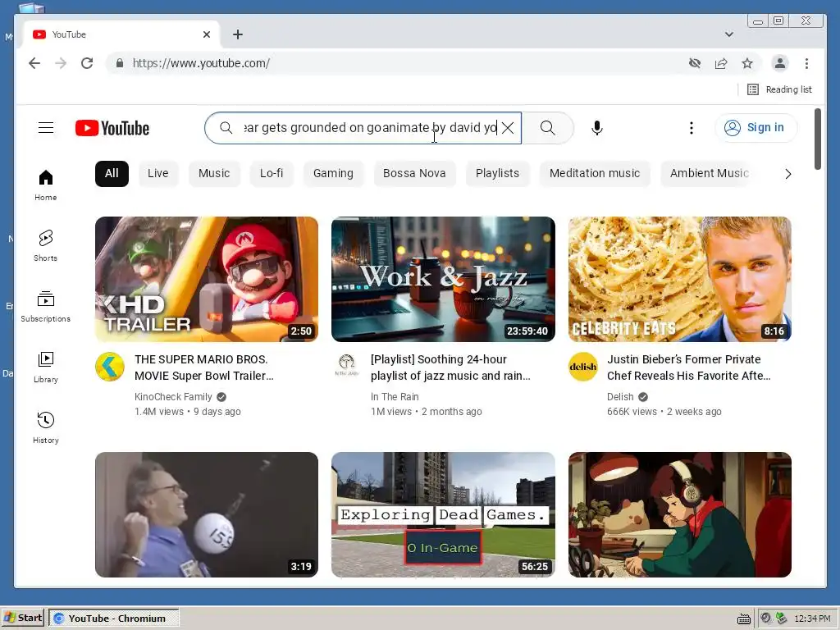The width and height of the screenshot is (840, 630).
Task: Click Justin Bieber's Former Private Chef title
Action: (x=689, y=367)
